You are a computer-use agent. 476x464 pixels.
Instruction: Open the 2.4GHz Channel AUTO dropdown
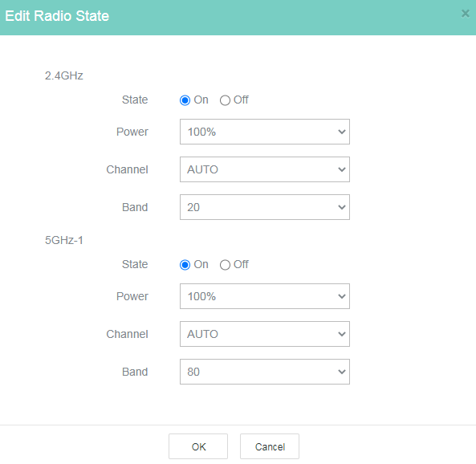[x=265, y=169]
